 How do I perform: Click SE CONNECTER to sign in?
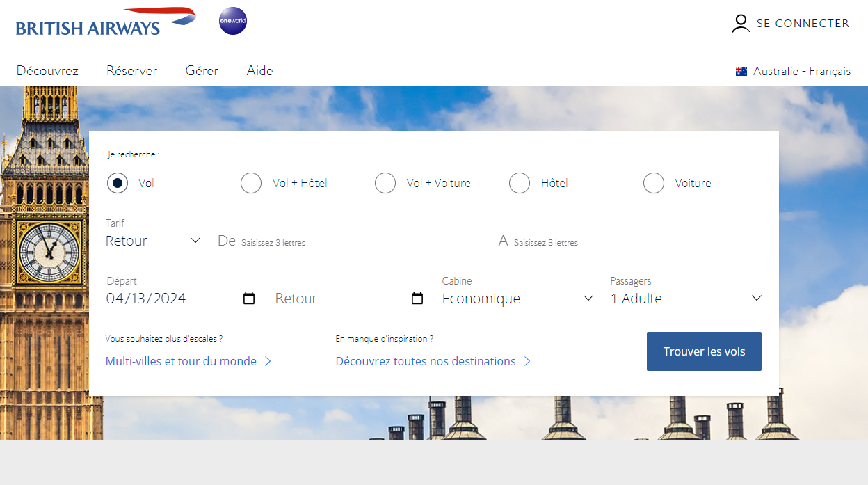[x=803, y=23]
